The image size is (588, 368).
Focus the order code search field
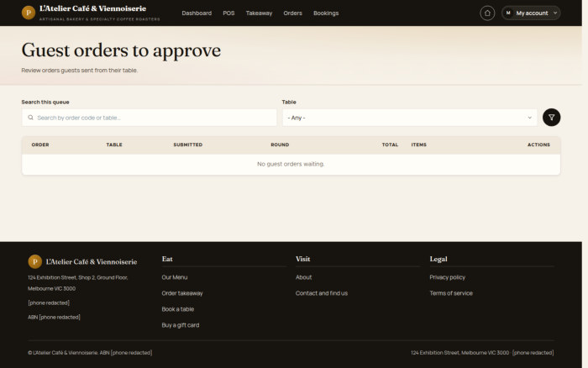pos(150,118)
